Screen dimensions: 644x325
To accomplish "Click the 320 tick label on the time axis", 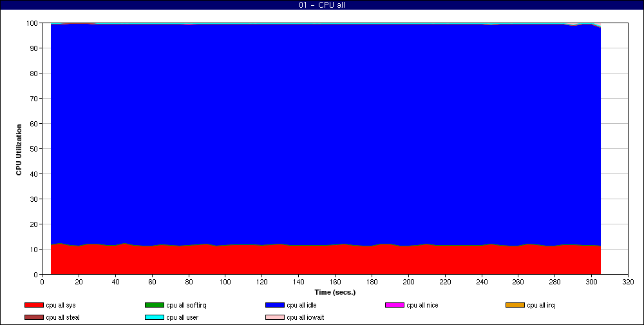I will click(x=628, y=282).
